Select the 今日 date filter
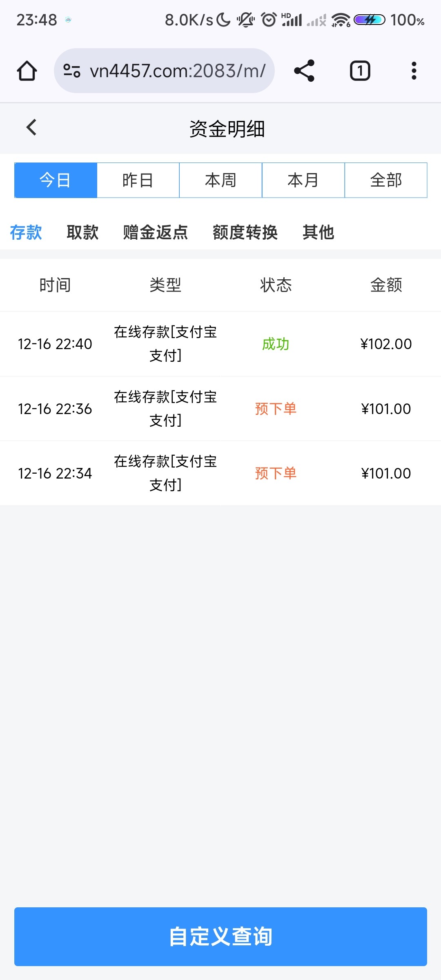Screen dimensions: 441x980 [x=56, y=180]
